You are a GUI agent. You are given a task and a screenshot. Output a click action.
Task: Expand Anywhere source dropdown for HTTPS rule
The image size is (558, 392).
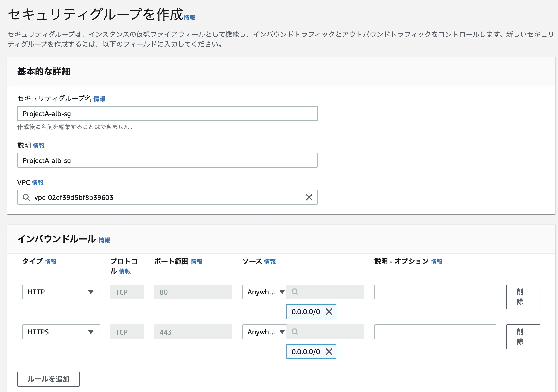(264, 332)
